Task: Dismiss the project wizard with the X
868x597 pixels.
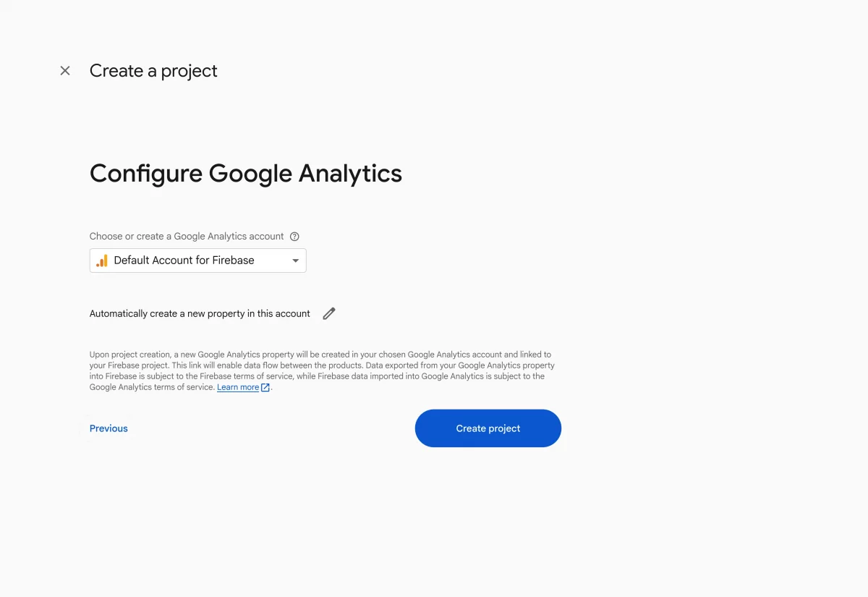Action: [x=64, y=70]
